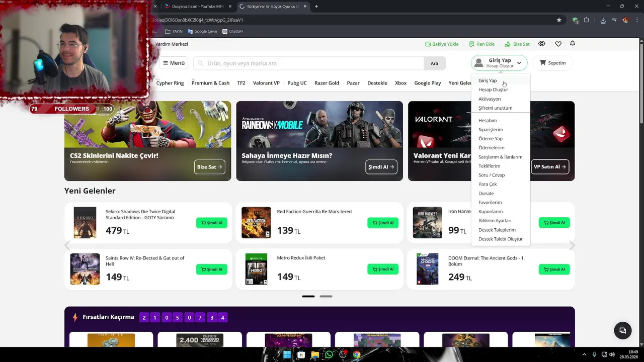This screenshot has width=644, height=362.
Task: Bookmark page with the star icon
Action: click(559, 20)
